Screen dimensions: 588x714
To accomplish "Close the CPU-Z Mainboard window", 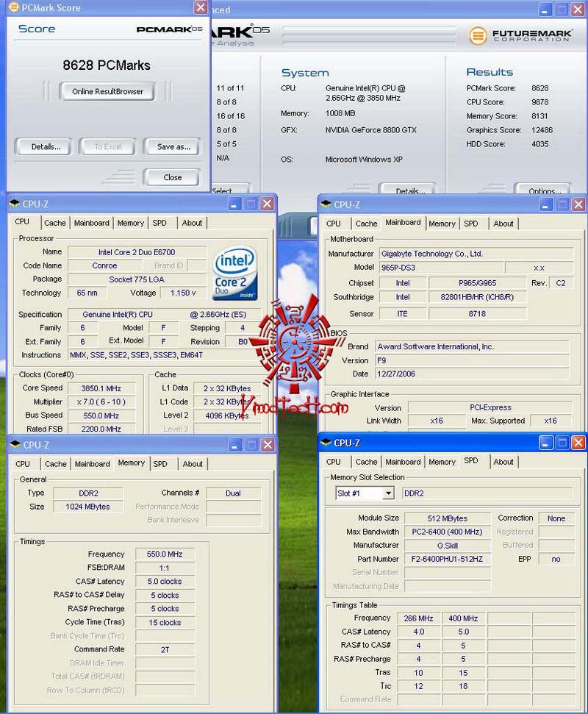I will (x=578, y=204).
